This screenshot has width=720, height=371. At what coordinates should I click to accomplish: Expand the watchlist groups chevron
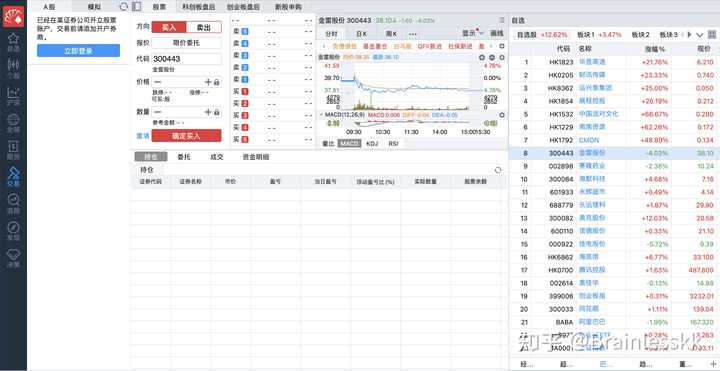tap(700, 35)
